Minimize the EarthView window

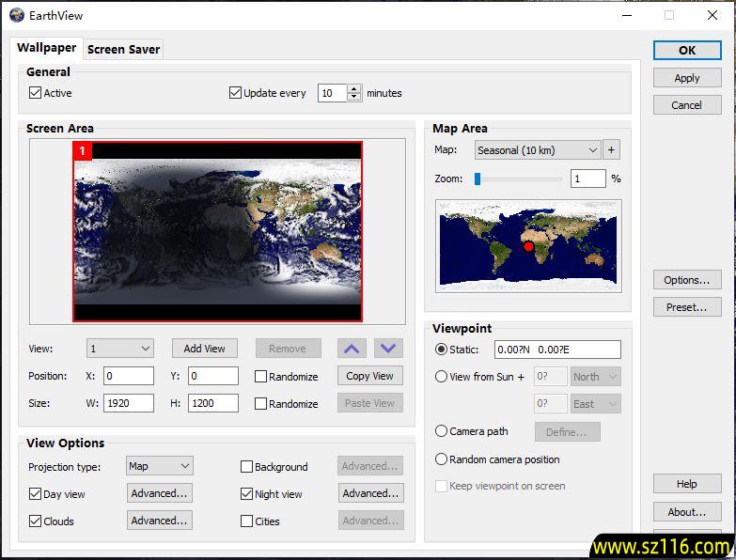pos(627,15)
